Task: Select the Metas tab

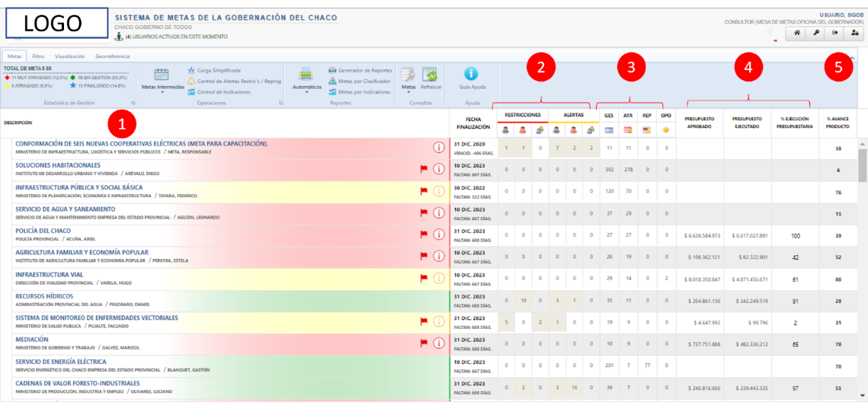Action: (x=15, y=56)
